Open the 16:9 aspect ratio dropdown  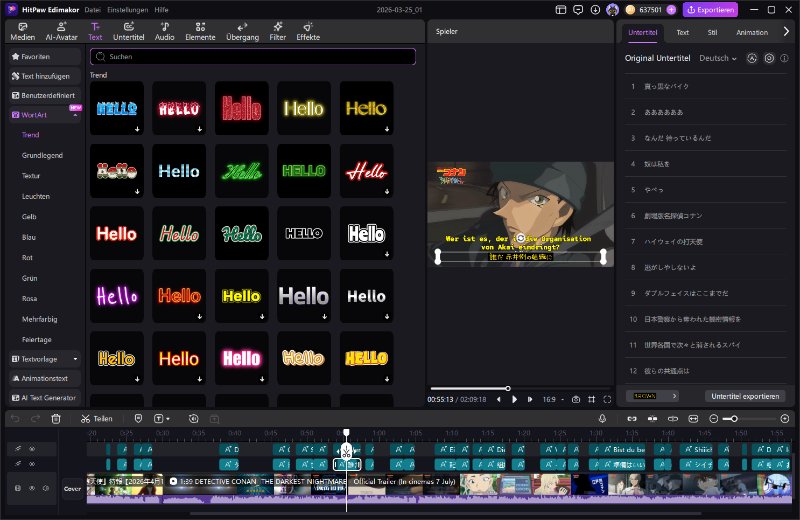(554, 399)
